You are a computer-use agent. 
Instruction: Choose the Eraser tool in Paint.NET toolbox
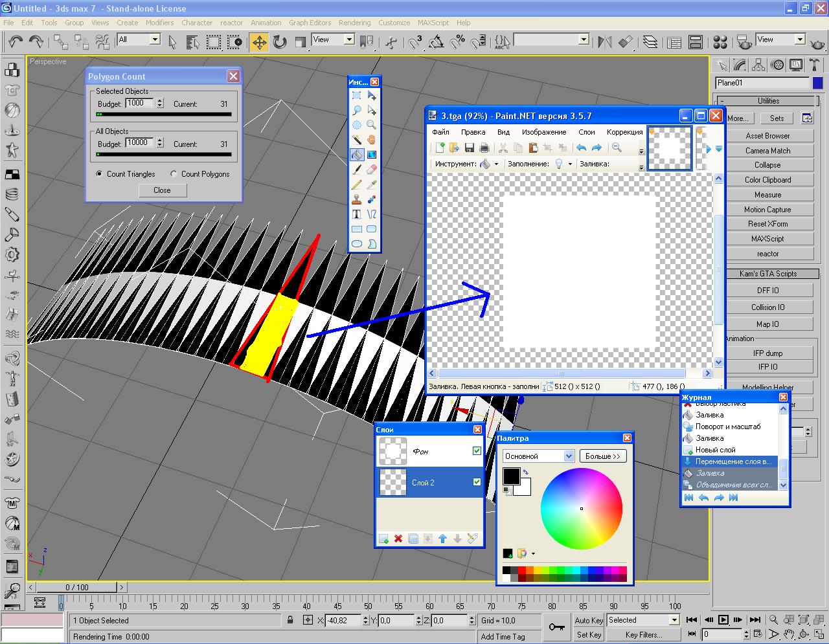click(x=372, y=170)
